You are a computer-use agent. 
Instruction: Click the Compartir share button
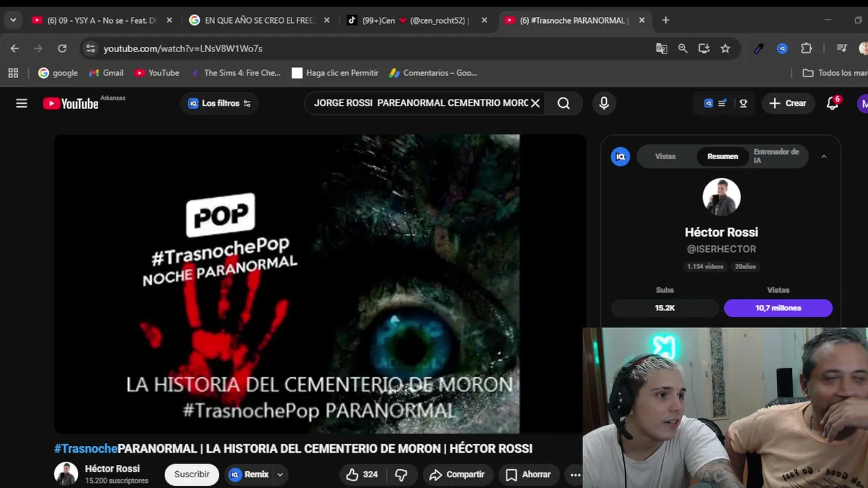tap(456, 474)
